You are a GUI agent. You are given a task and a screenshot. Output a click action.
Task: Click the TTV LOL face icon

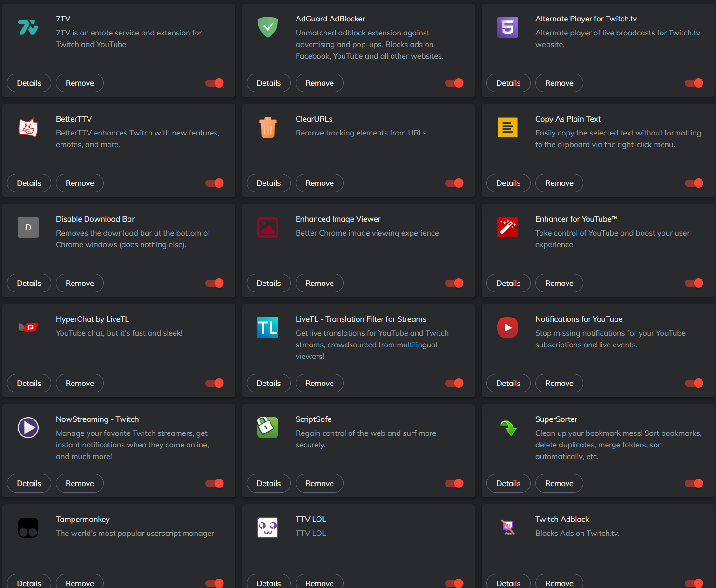268,528
